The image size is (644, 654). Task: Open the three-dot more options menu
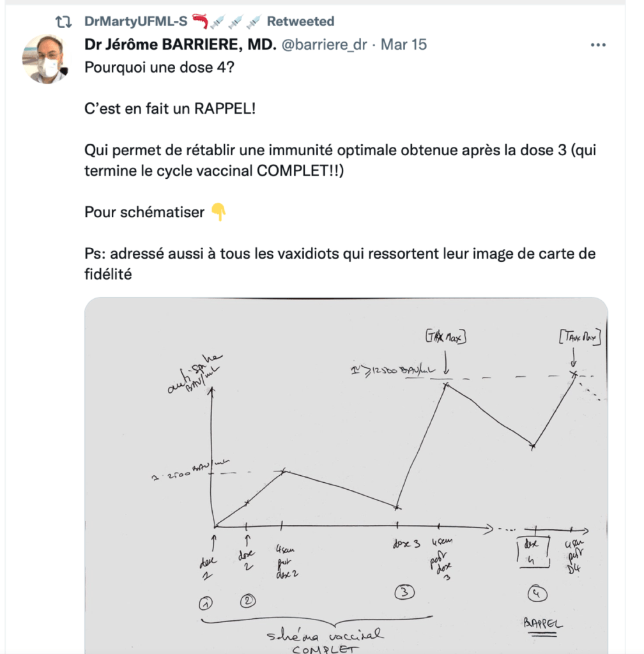point(598,45)
